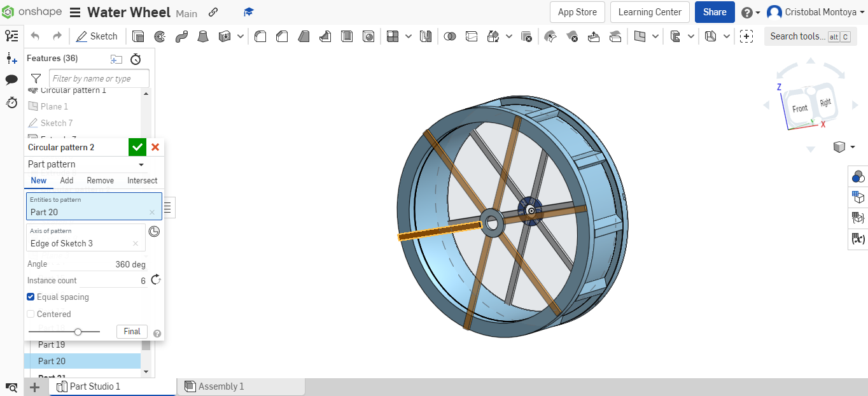Open the appearance editor panel icon
The width and height of the screenshot is (868, 396).
pyautogui.click(x=858, y=176)
